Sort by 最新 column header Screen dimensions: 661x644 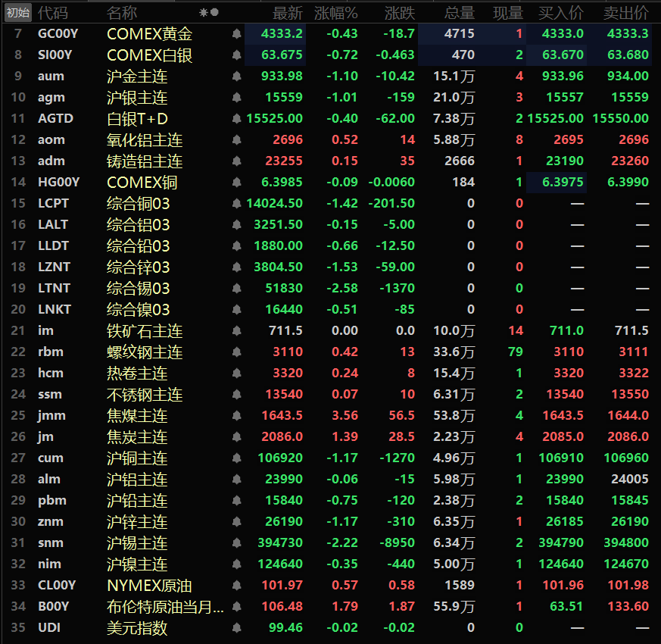287,13
